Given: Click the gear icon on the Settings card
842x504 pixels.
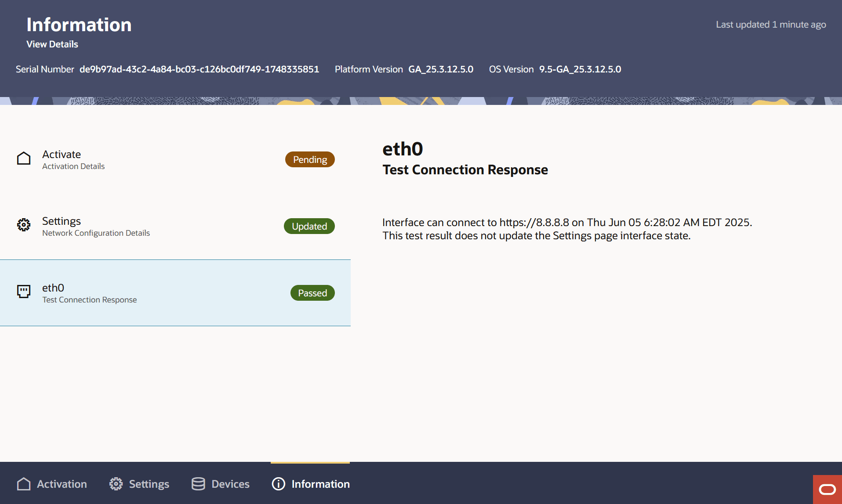Looking at the screenshot, I should pyautogui.click(x=24, y=225).
